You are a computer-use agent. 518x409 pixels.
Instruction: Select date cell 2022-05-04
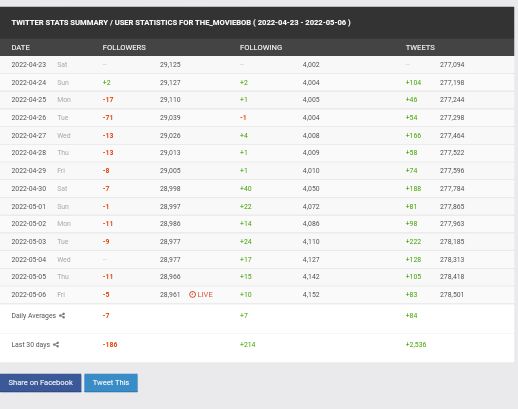point(29,260)
